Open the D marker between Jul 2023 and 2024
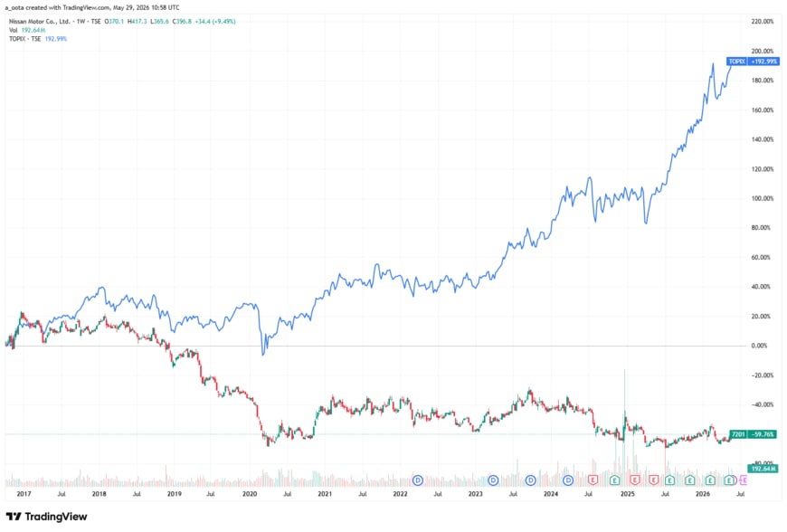The width and height of the screenshot is (787, 532). tap(530, 480)
